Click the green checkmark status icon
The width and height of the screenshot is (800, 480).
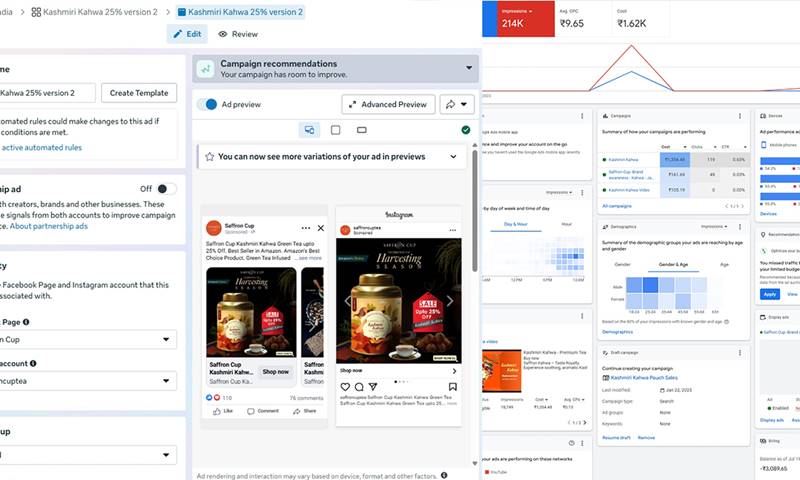466,130
